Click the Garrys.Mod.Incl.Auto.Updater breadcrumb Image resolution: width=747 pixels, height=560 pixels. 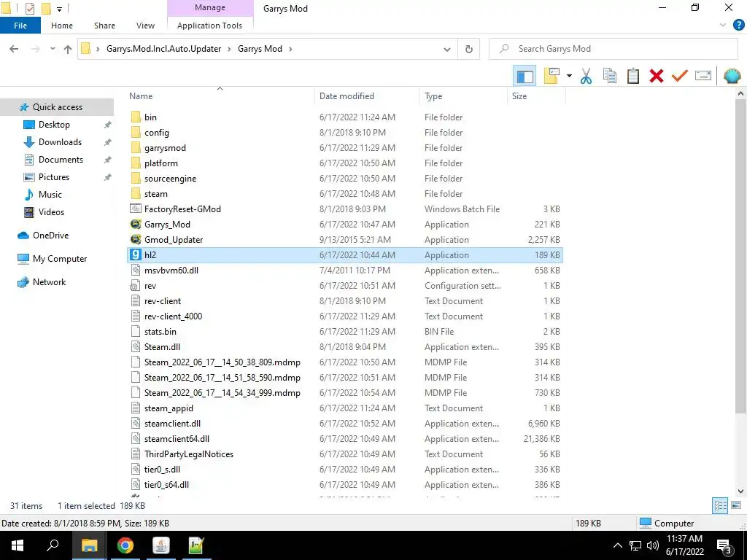click(x=164, y=49)
